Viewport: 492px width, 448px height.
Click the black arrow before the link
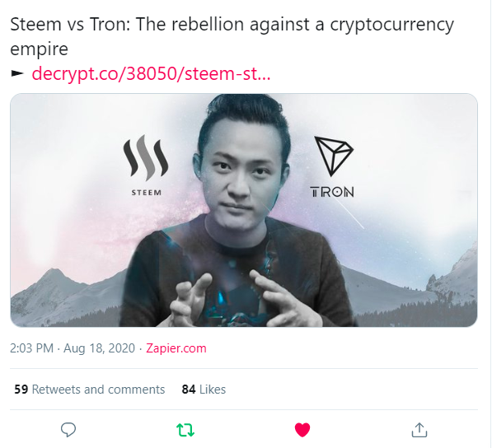pyautogui.click(x=17, y=73)
